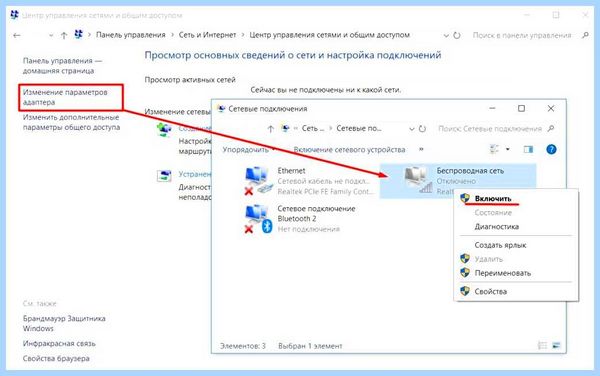Viewport: 600px width, 376px height.
Task: Refresh the Control Panel window
Action: 457,35
